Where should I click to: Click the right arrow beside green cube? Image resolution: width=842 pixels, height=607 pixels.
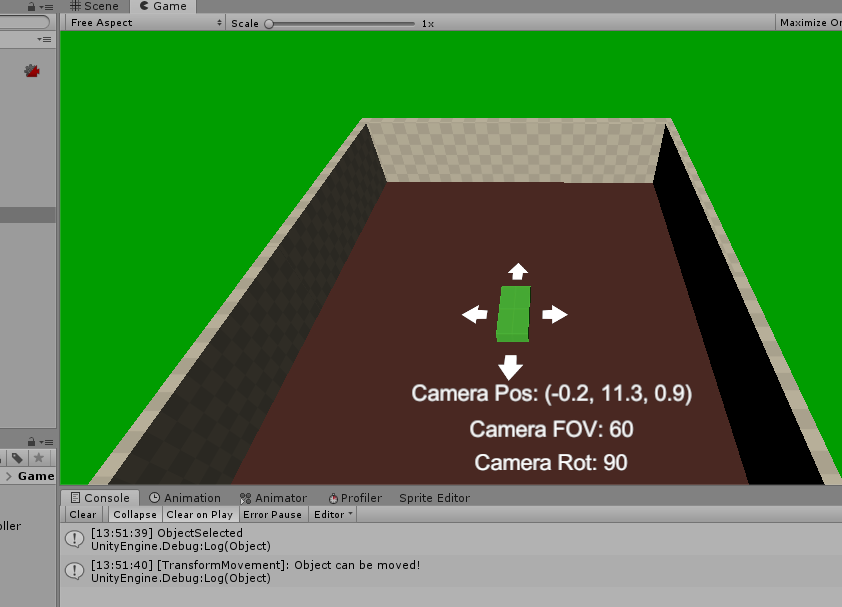[x=554, y=314]
